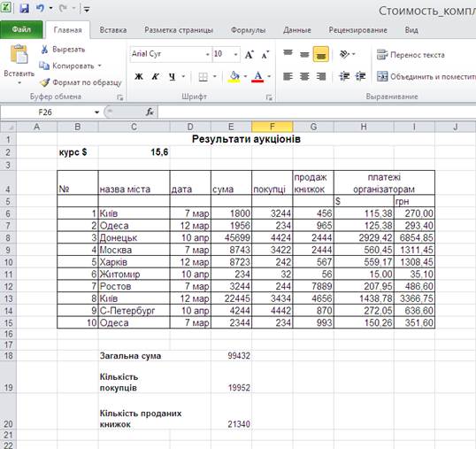Click the Undo arrow icon

[40, 8]
